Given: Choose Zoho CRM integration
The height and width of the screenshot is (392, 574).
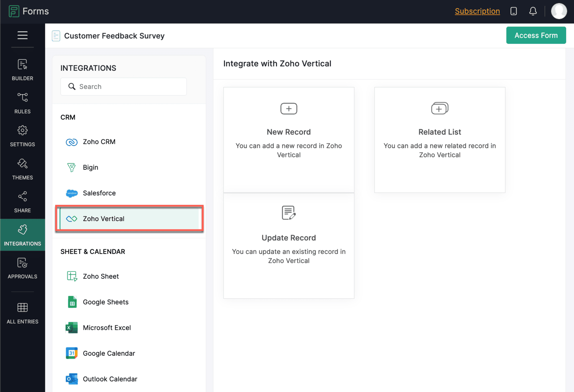Looking at the screenshot, I should [x=99, y=142].
